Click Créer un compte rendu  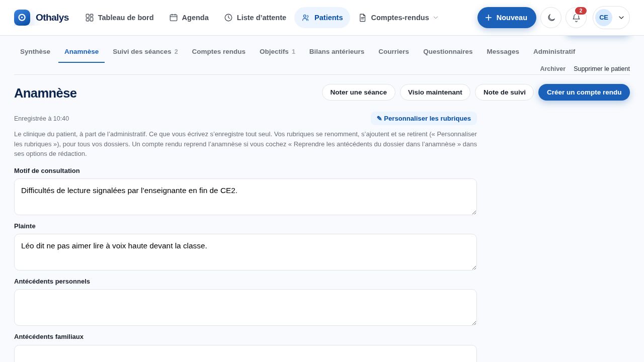tap(584, 93)
